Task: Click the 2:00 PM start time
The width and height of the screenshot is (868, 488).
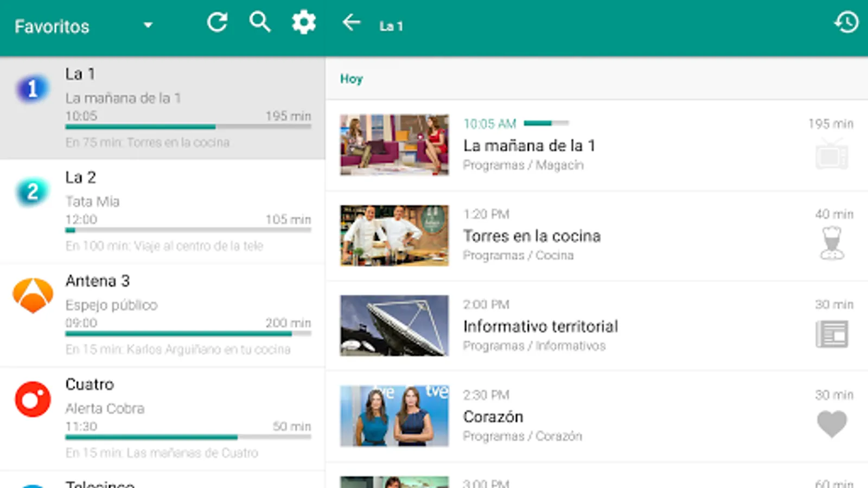Action: [486, 305]
